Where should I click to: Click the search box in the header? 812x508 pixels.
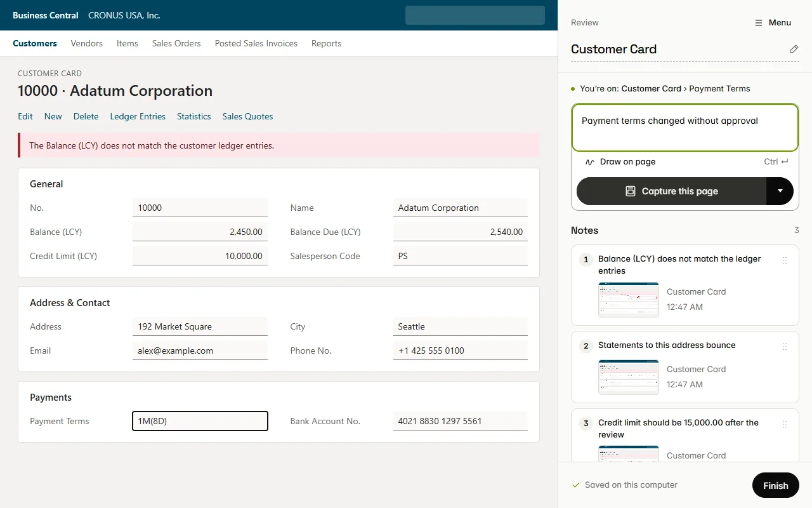coord(475,15)
